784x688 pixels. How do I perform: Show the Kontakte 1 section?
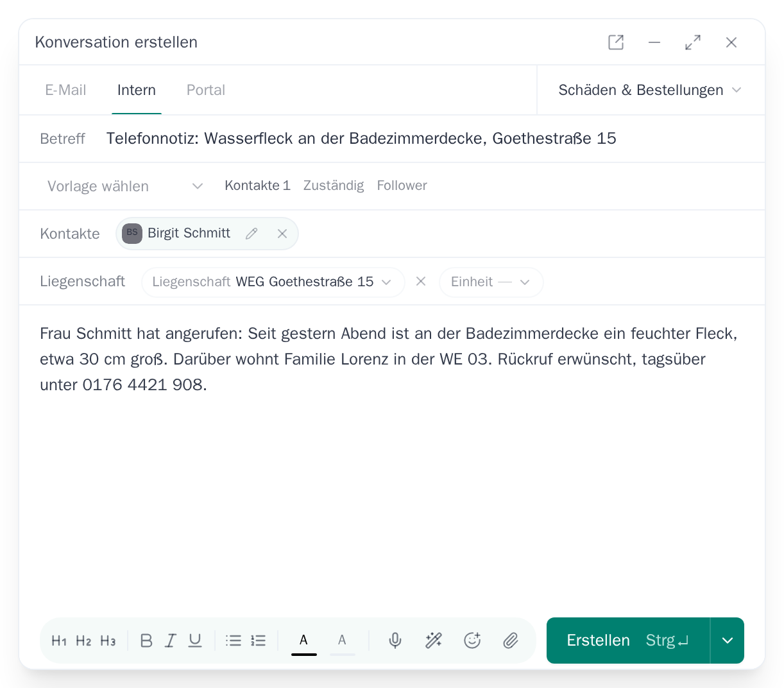[x=257, y=185]
